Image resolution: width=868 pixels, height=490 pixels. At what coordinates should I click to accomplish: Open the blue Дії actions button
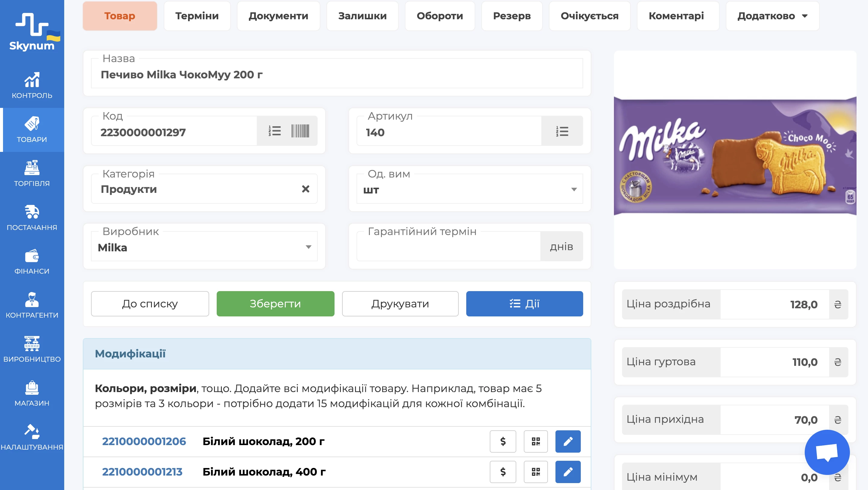pyautogui.click(x=524, y=304)
